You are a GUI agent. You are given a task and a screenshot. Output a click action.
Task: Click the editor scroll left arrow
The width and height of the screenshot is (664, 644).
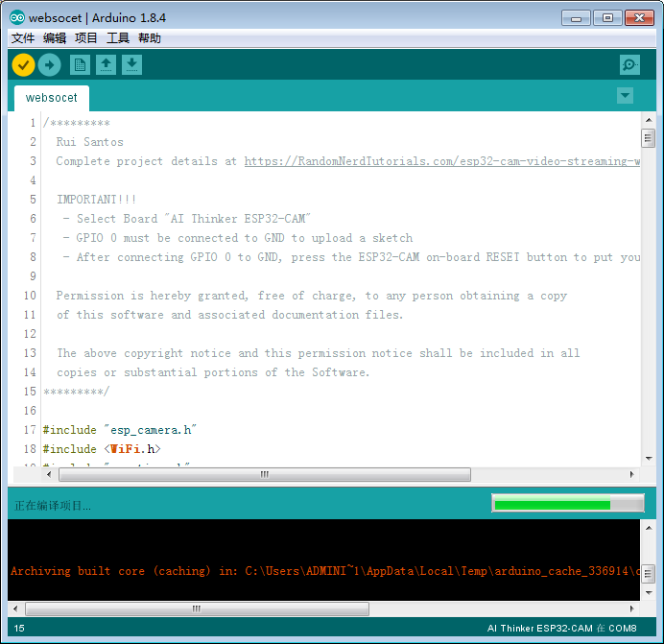click(x=49, y=474)
